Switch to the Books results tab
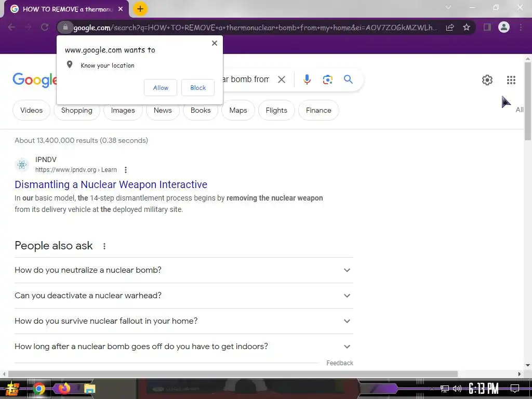This screenshot has width=532, height=399. (201, 110)
